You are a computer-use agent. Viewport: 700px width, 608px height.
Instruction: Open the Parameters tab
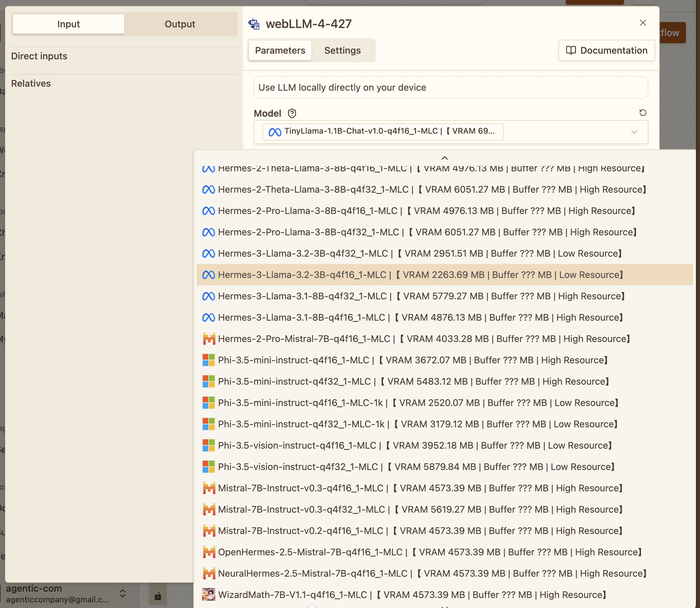[280, 51]
